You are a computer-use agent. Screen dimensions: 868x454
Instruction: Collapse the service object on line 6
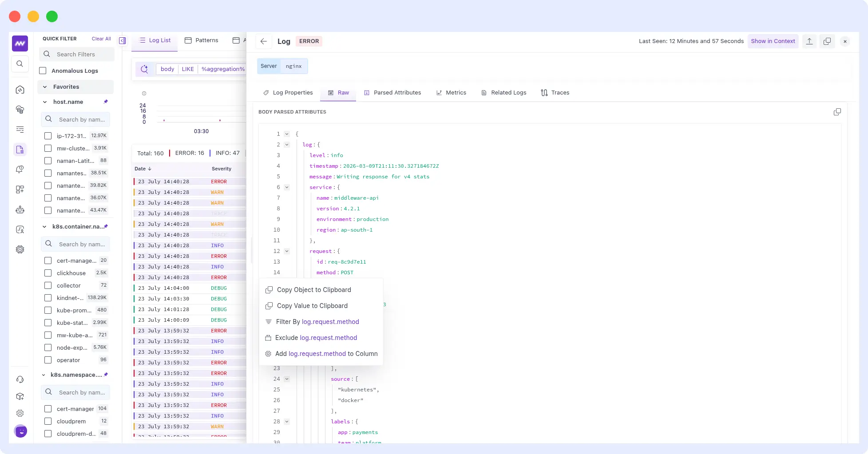pyautogui.click(x=287, y=187)
